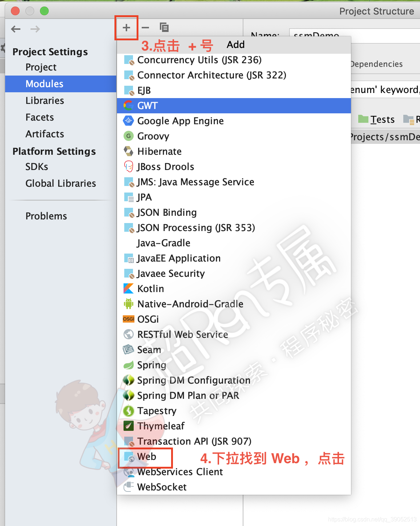This screenshot has height=526, width=420.
Task: Click the orange OSGi icon
Action: [x=129, y=319]
